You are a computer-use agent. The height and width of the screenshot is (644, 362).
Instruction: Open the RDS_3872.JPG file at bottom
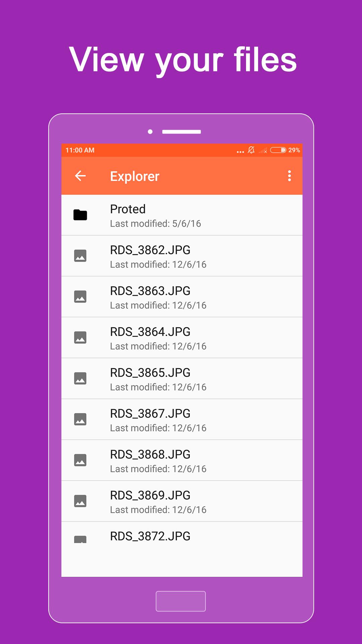point(150,536)
